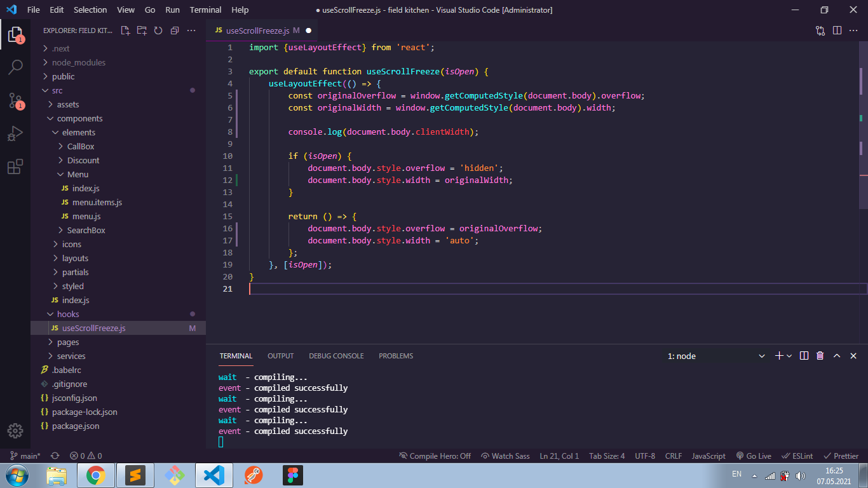
Task: Change end of line sequence CRLF
Action: click(x=674, y=456)
